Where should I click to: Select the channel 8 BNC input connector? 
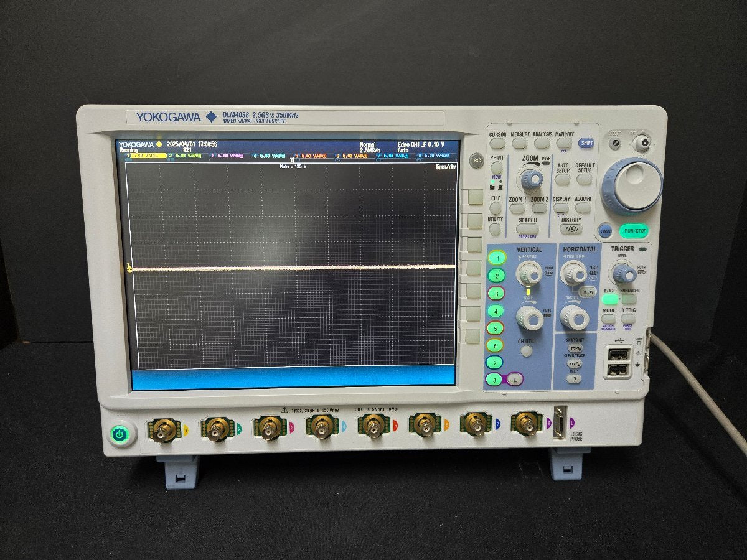coord(527,424)
